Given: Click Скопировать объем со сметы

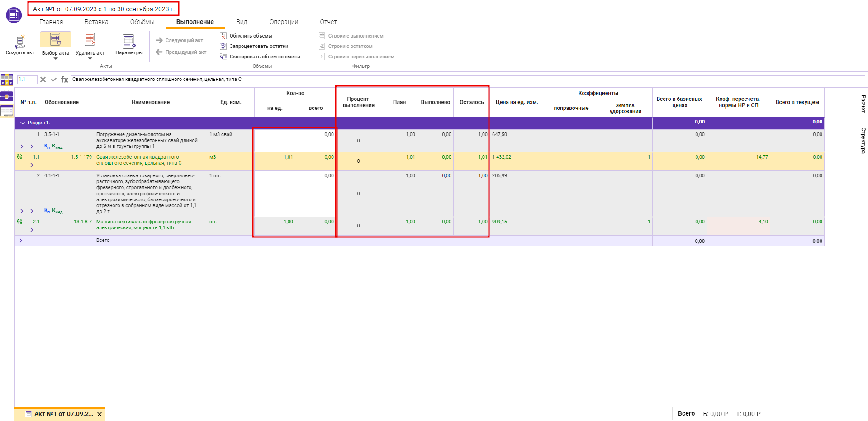Looking at the screenshot, I should [265, 57].
